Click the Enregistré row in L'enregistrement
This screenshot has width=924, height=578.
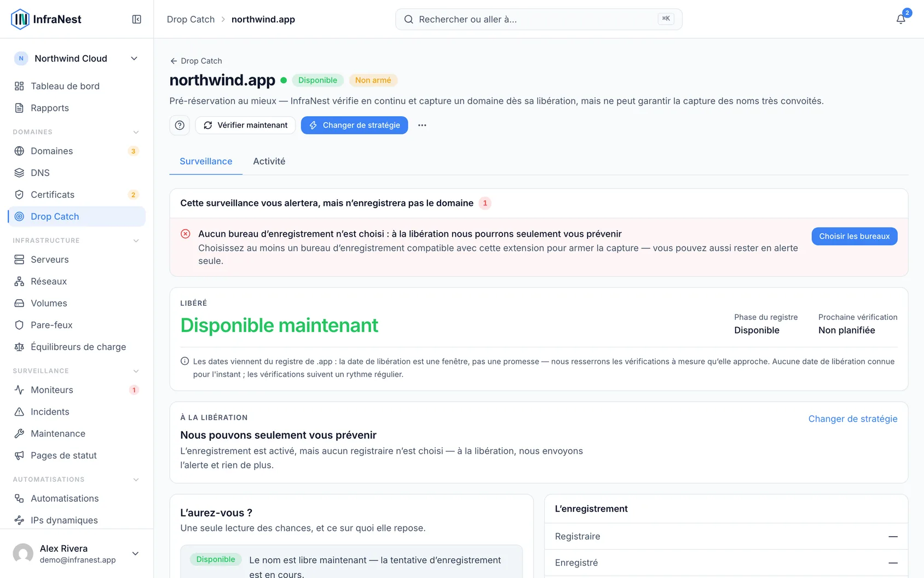pyautogui.click(x=726, y=563)
